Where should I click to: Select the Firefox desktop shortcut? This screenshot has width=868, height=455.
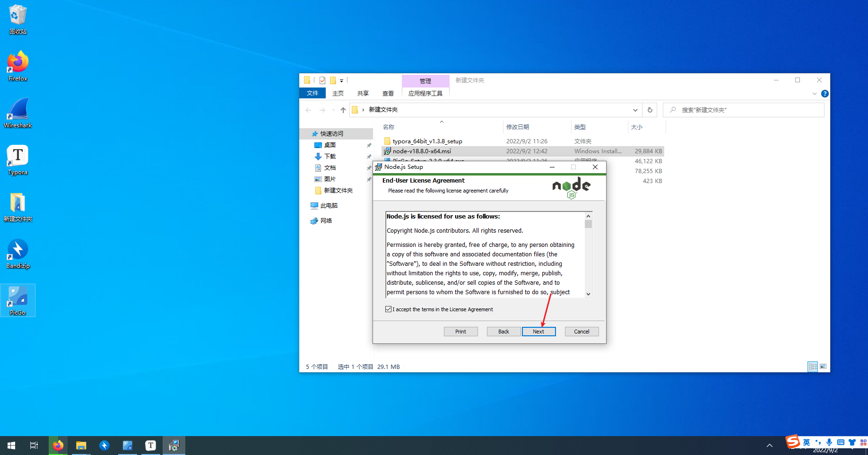[18, 66]
